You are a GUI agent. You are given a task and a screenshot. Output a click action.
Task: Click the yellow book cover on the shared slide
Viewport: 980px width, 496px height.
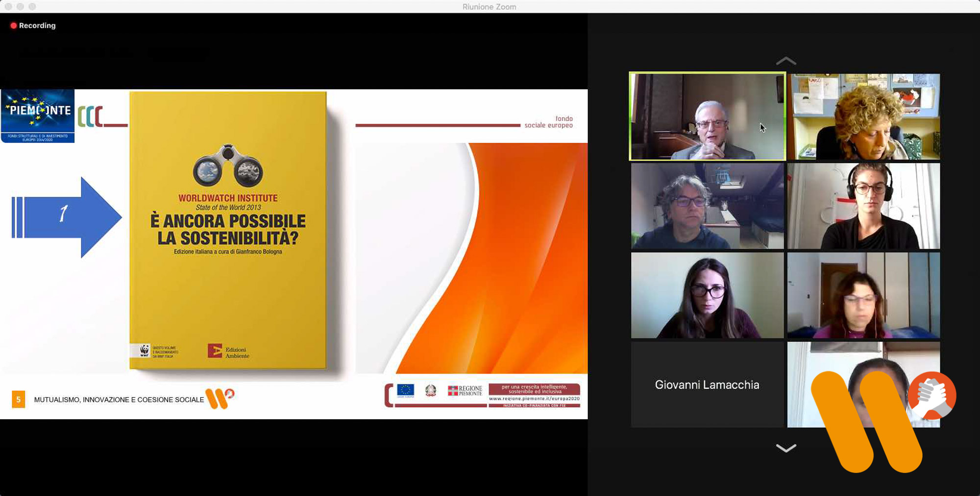click(228, 230)
